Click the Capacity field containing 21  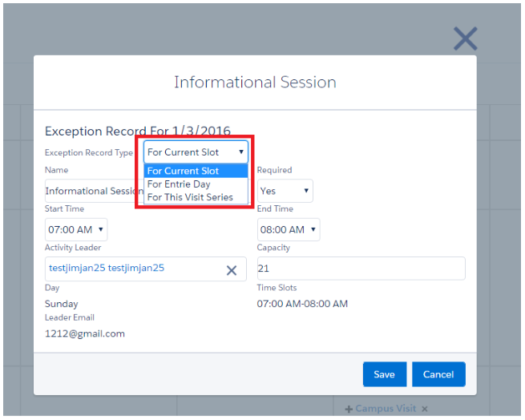361,269
